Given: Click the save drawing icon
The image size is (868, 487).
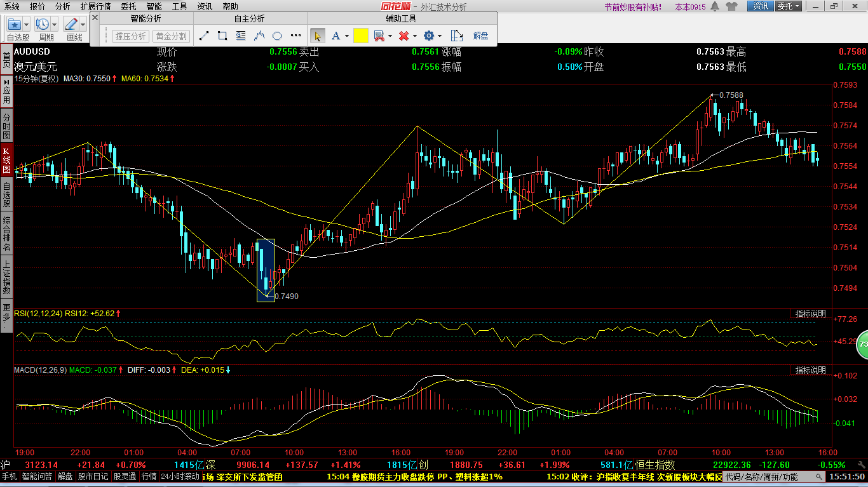Looking at the screenshot, I should tap(379, 36).
